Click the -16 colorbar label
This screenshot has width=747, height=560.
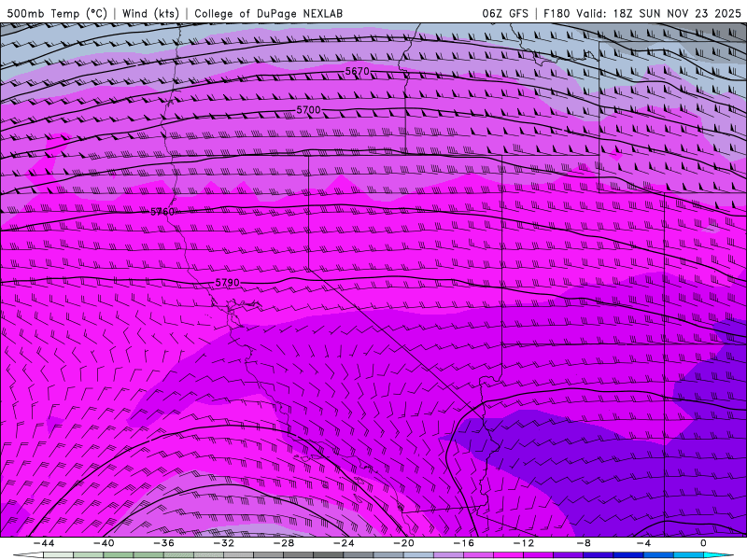pyautogui.click(x=463, y=543)
